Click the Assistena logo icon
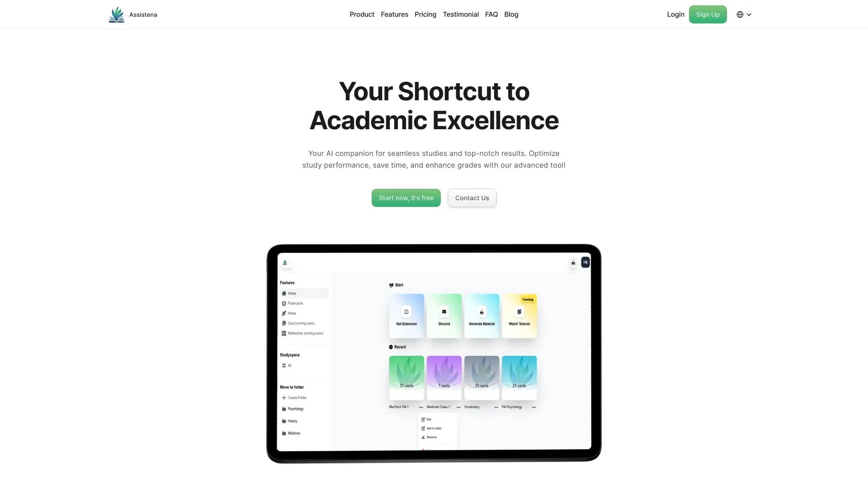This screenshot has width=868, height=488. (x=116, y=14)
